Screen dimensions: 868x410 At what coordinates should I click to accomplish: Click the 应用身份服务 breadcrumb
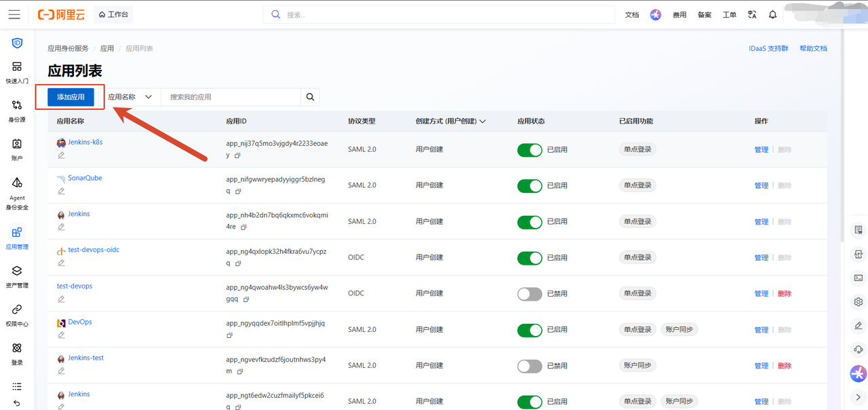68,48
